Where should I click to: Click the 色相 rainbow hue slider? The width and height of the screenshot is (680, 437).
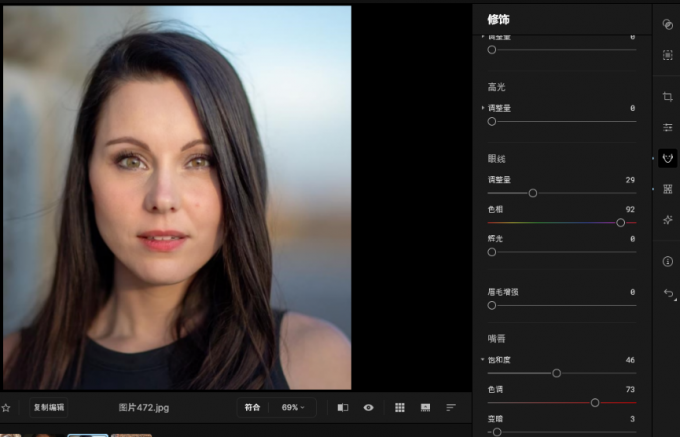point(560,222)
